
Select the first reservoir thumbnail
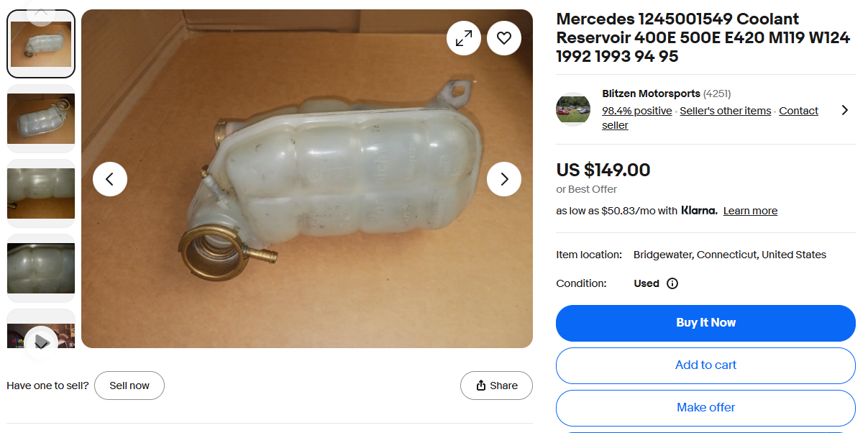tap(41, 44)
